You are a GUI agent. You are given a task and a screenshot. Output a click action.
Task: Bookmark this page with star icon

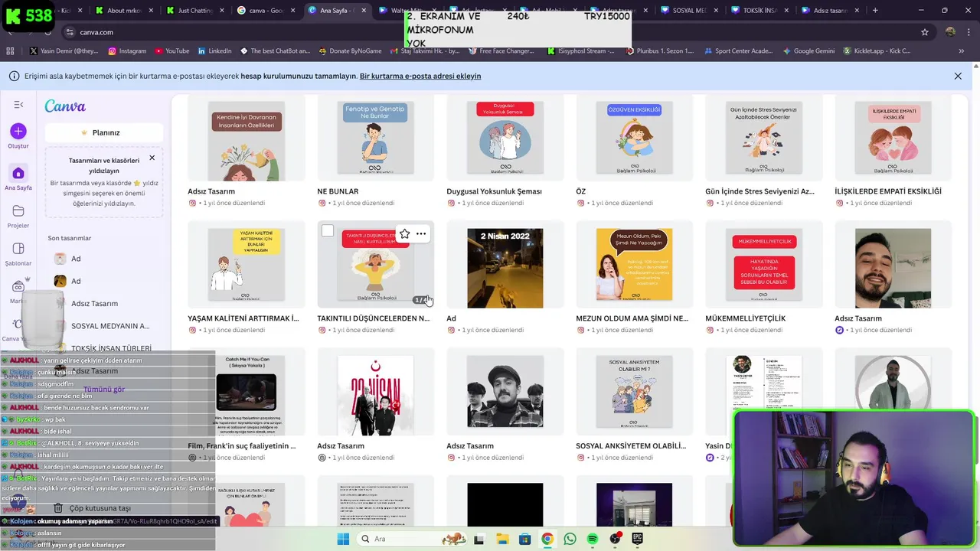point(925,32)
